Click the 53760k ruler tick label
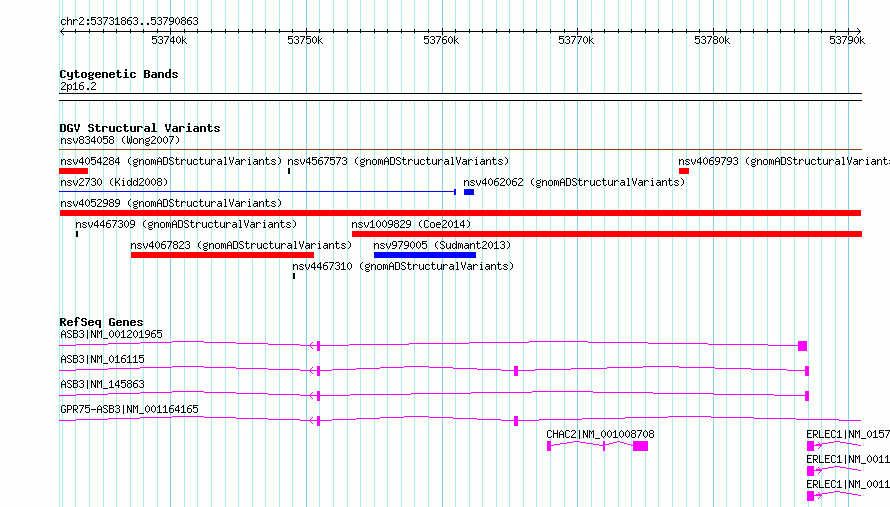Viewport: 890px width, 507px height. (x=441, y=40)
